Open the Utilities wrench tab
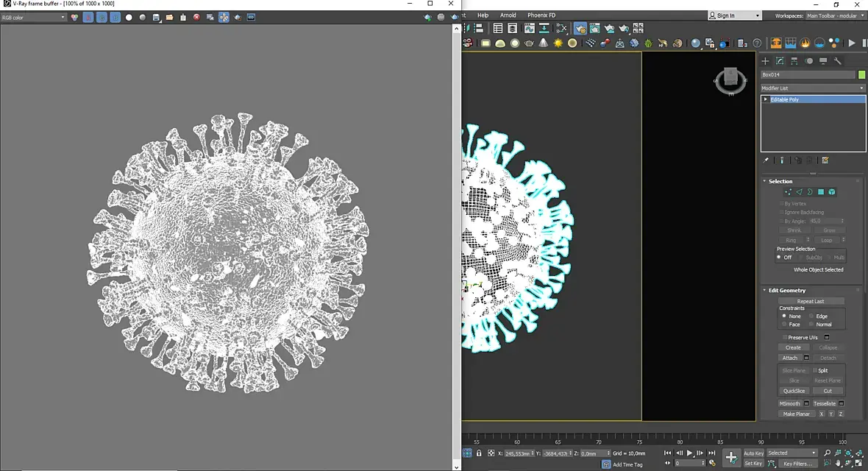 [837, 61]
